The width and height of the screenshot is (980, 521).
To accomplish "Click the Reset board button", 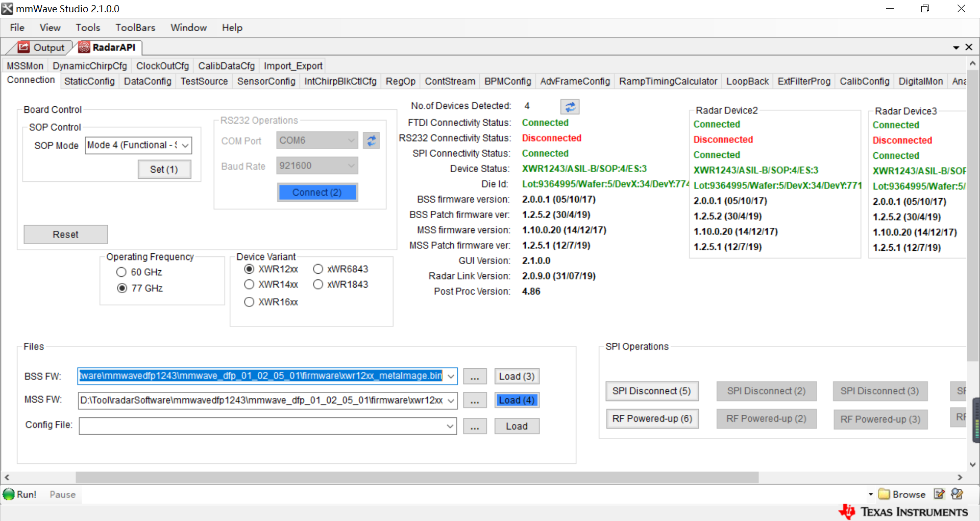I will pyautogui.click(x=66, y=234).
